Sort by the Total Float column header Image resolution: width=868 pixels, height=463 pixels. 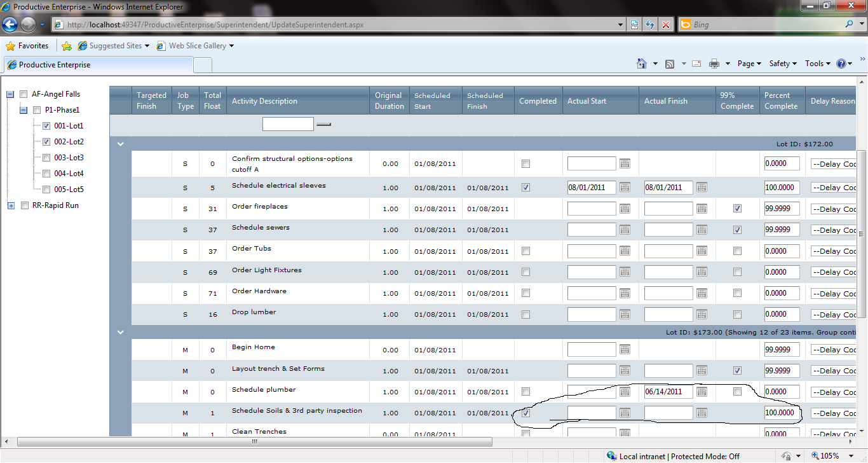click(x=213, y=101)
